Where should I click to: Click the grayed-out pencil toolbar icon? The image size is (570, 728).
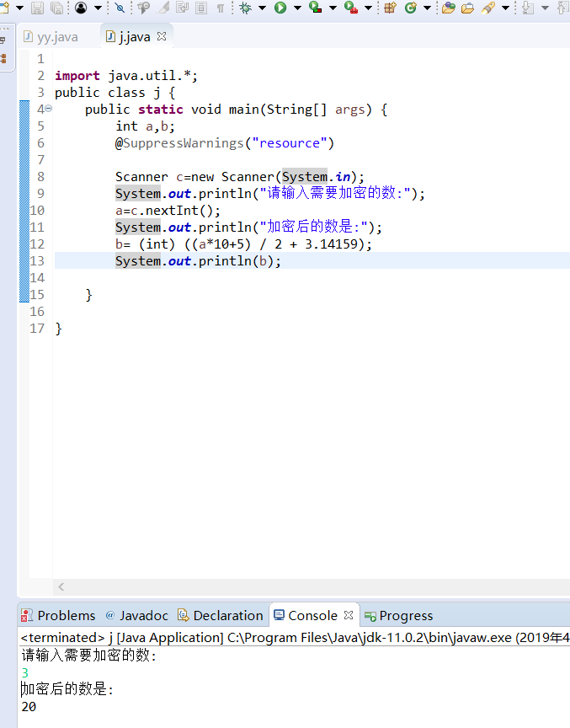[x=163, y=8]
